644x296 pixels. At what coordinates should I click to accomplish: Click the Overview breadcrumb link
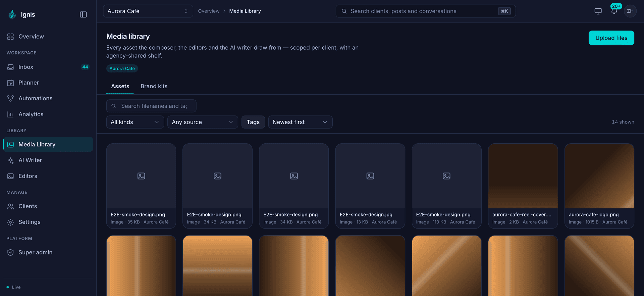click(209, 11)
